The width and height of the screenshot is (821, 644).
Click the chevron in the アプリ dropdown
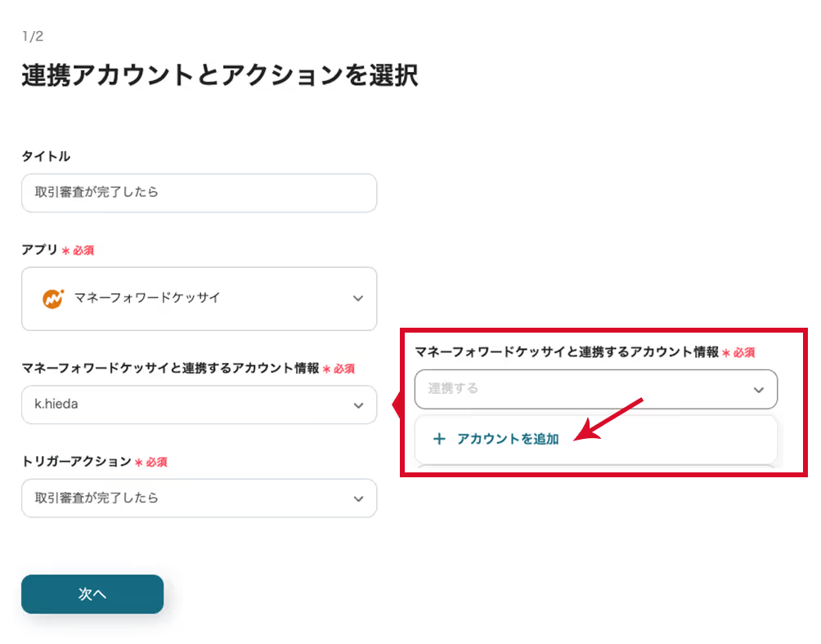[x=358, y=299]
